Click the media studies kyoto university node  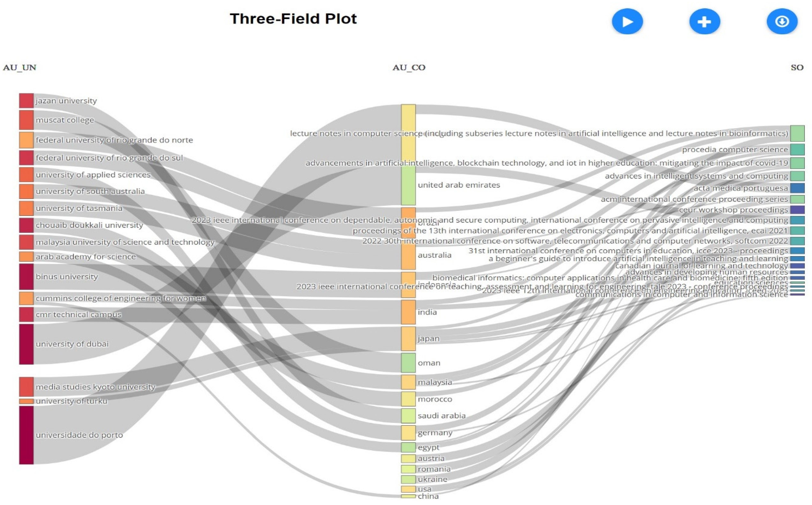26,387
